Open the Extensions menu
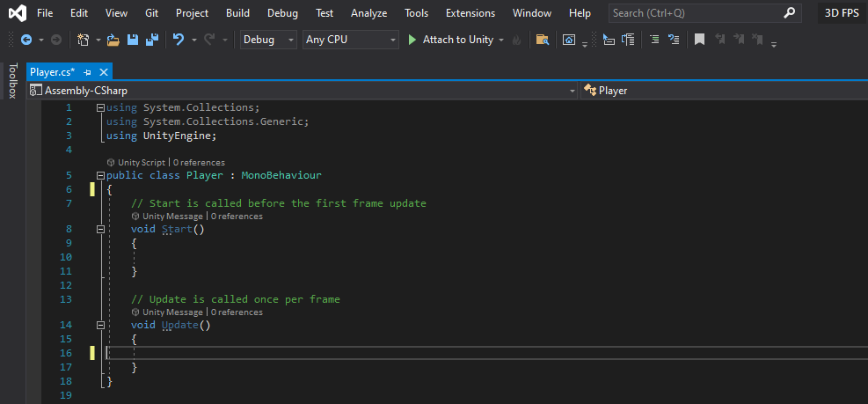Image resolution: width=868 pixels, height=404 pixels. tap(470, 12)
